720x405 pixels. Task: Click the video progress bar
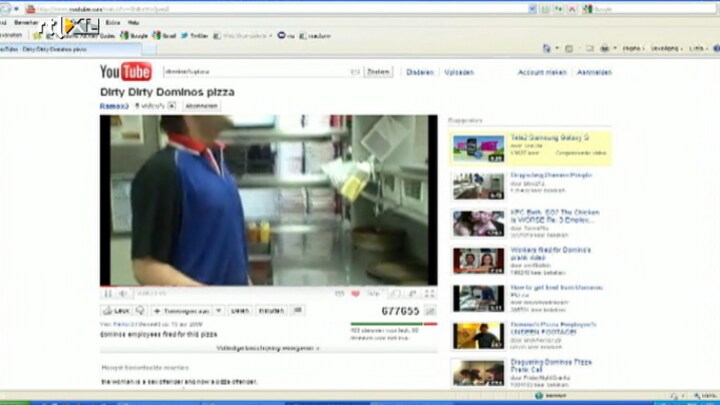269,287
